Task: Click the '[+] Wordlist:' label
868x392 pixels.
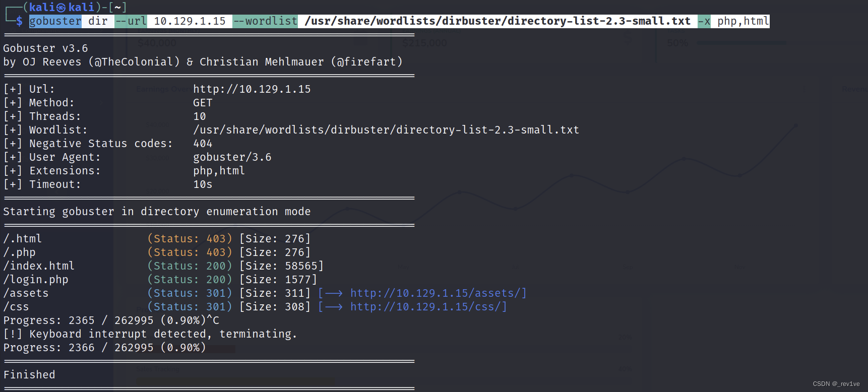Action: [x=45, y=130]
